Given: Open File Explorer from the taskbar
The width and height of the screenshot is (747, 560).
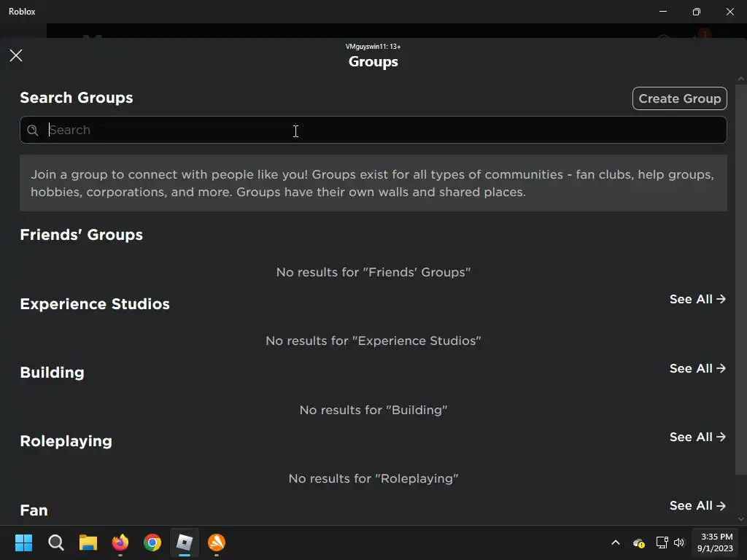Looking at the screenshot, I should (88, 542).
